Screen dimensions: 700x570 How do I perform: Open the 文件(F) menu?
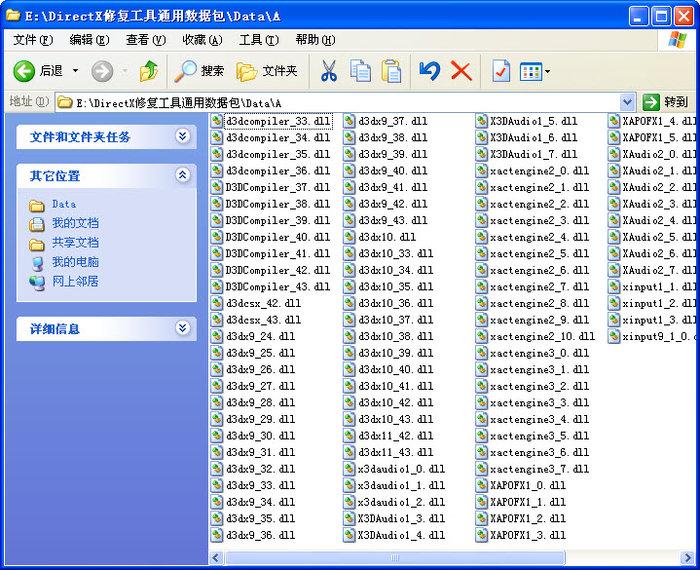[33, 40]
